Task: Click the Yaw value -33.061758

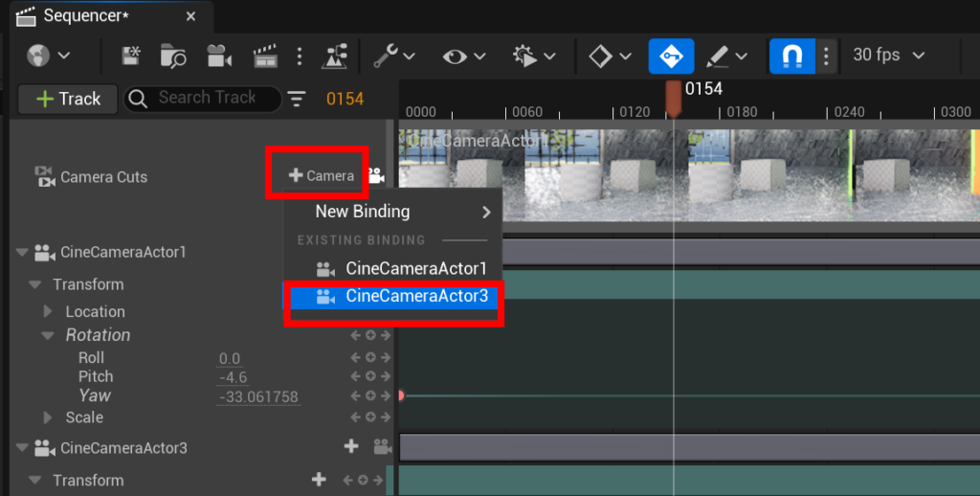Action: pyautogui.click(x=258, y=397)
